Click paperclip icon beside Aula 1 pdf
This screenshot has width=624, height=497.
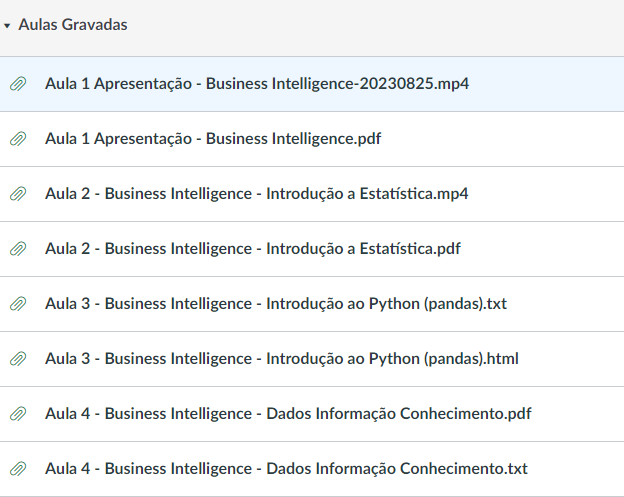18,139
